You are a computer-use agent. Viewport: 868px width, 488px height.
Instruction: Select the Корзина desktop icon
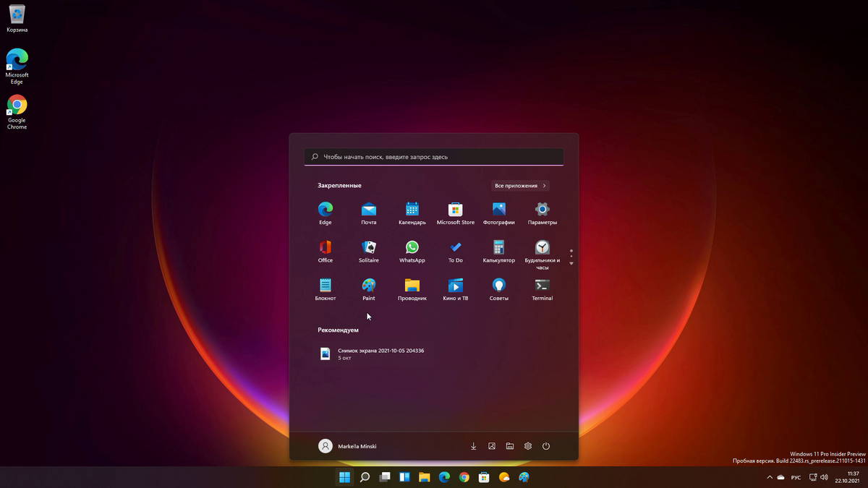(17, 19)
